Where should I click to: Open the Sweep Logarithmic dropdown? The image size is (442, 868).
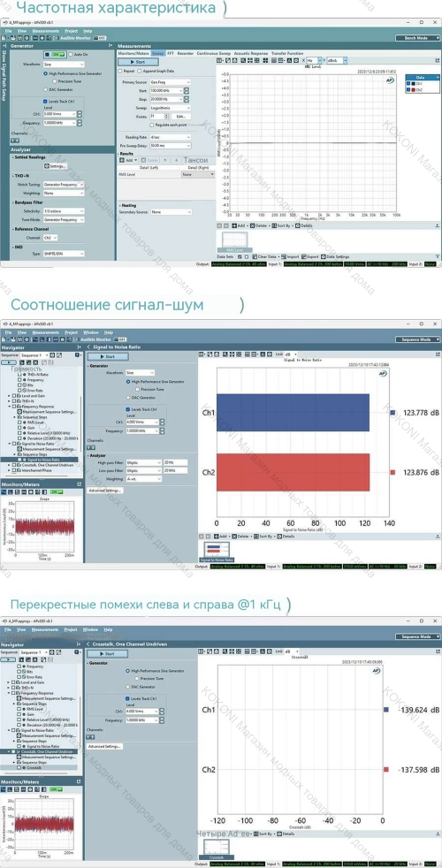pyautogui.click(x=170, y=108)
